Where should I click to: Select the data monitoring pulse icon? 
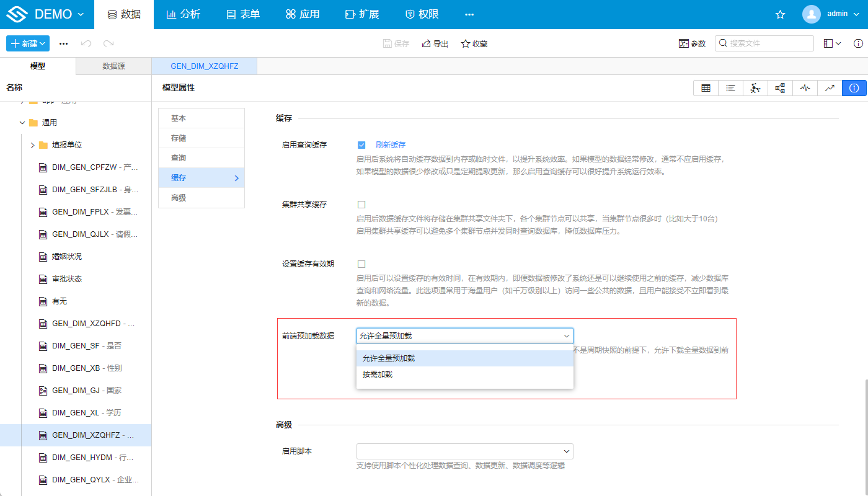click(x=805, y=87)
